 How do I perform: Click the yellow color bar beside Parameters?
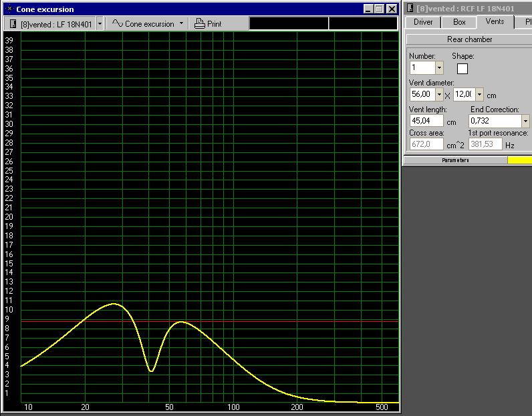(x=519, y=160)
